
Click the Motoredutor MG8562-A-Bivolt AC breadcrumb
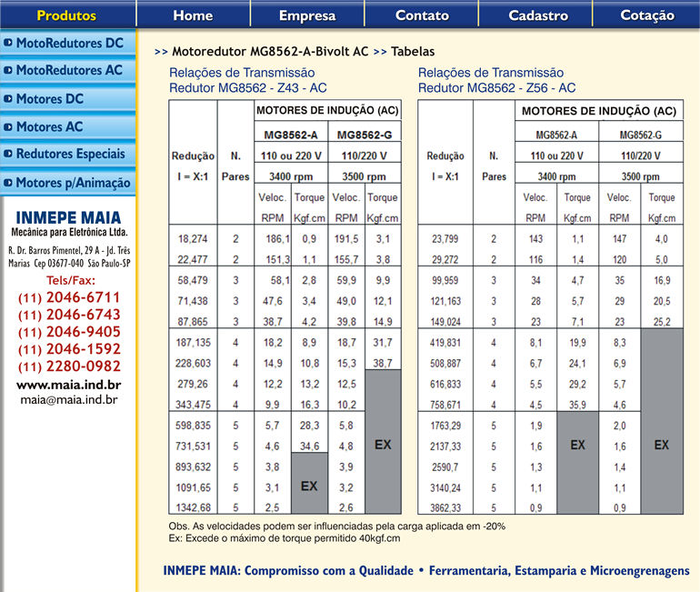pyautogui.click(x=270, y=52)
